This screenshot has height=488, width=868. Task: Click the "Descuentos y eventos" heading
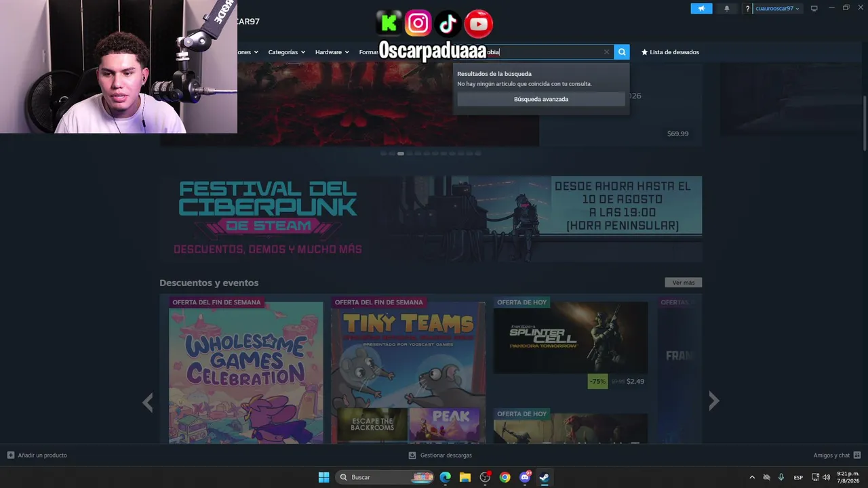[209, 283]
